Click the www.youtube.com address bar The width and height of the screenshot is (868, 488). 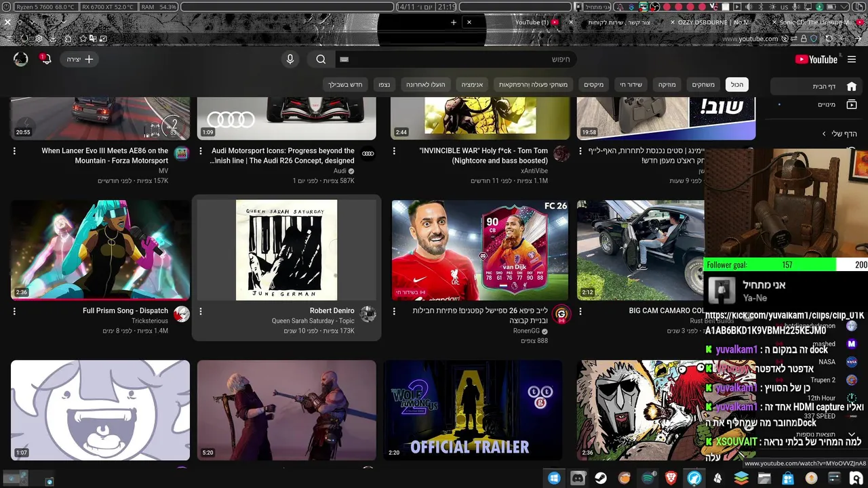(749, 39)
